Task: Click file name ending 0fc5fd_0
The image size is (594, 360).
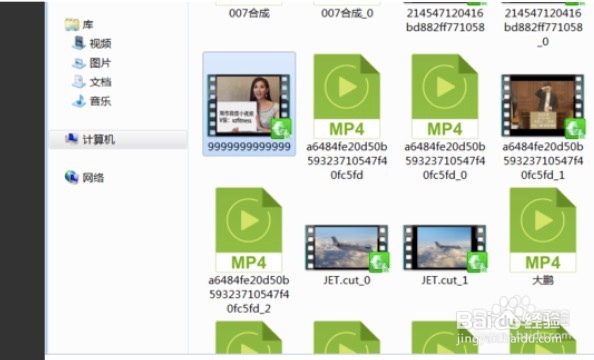Action: (445, 161)
